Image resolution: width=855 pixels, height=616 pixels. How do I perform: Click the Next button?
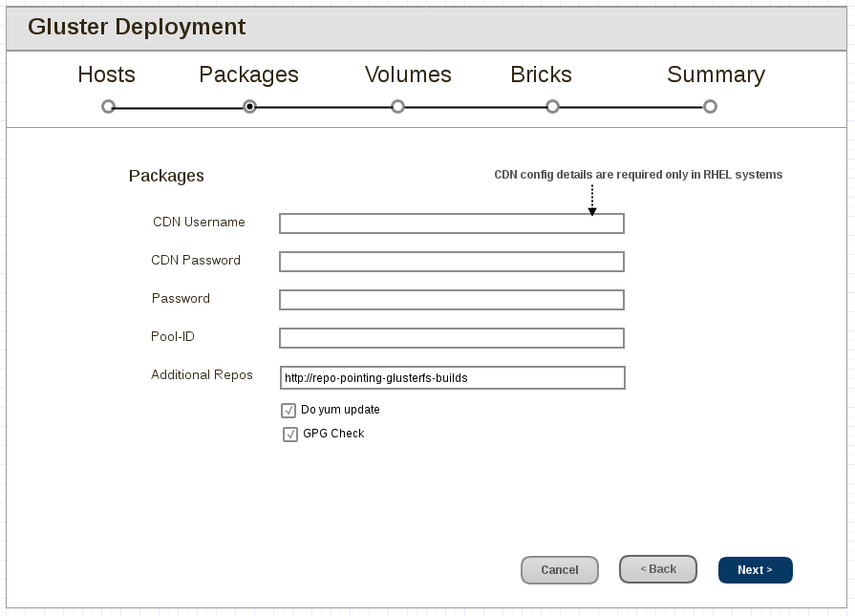755,569
